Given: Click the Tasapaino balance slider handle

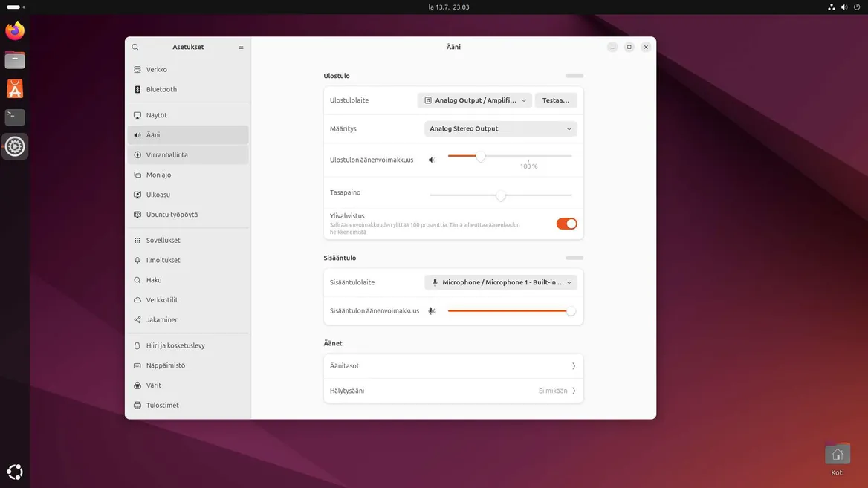Looking at the screenshot, I should point(501,195).
